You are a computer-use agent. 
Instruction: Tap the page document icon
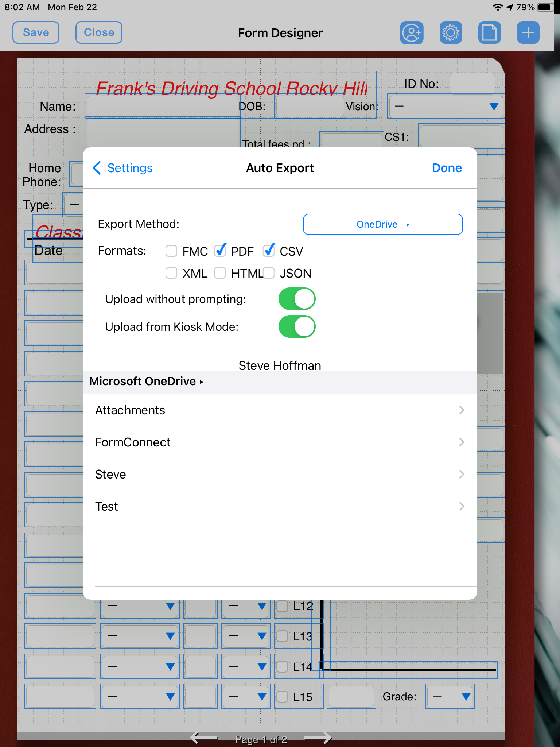489,33
